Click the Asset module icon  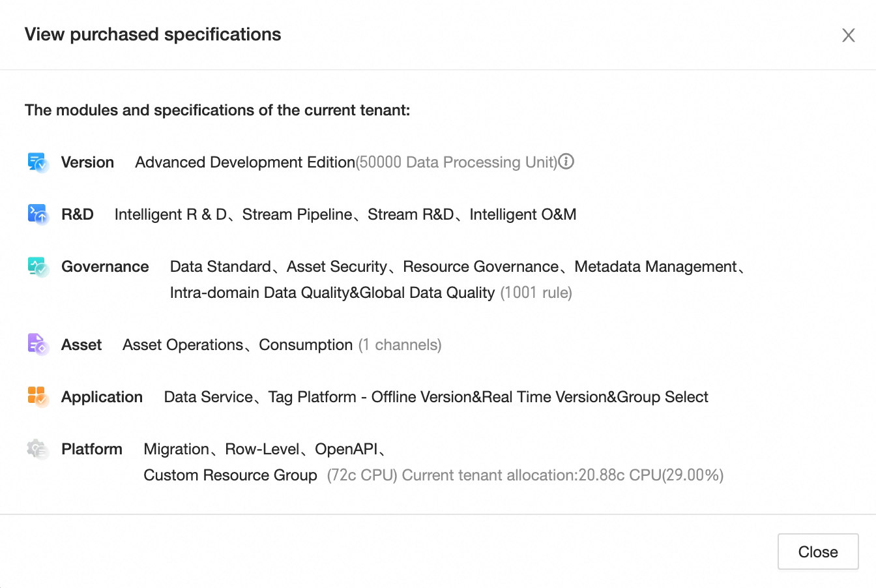pyautogui.click(x=38, y=344)
